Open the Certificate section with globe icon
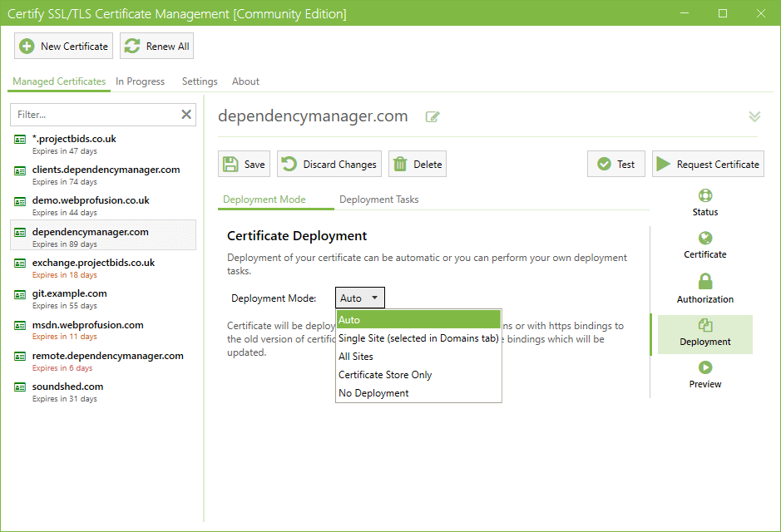 tap(705, 245)
